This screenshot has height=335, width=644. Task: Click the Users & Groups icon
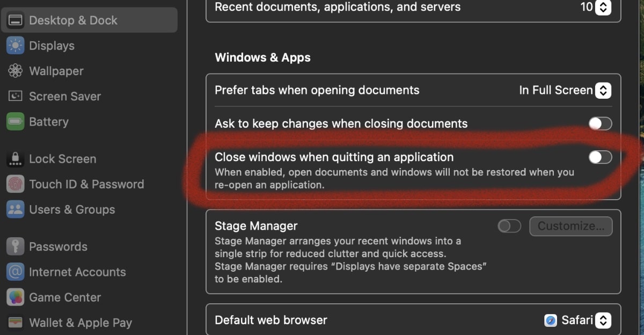pos(15,209)
